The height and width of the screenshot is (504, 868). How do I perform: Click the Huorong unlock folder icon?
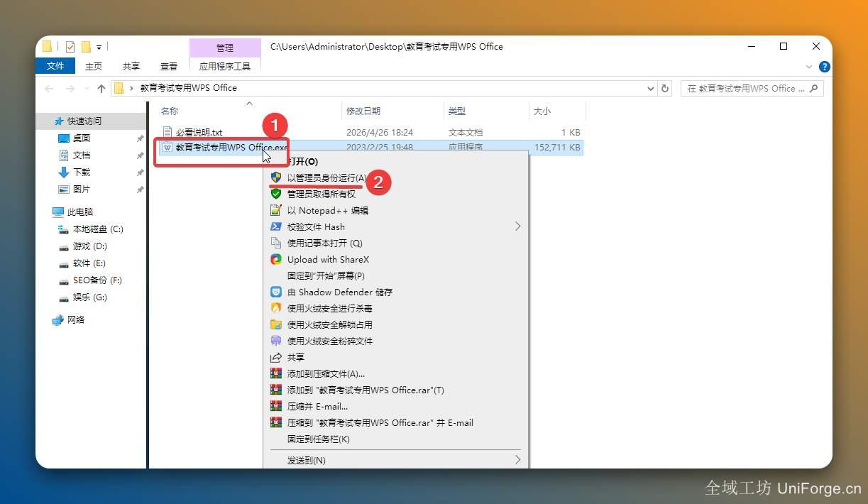pyautogui.click(x=276, y=324)
